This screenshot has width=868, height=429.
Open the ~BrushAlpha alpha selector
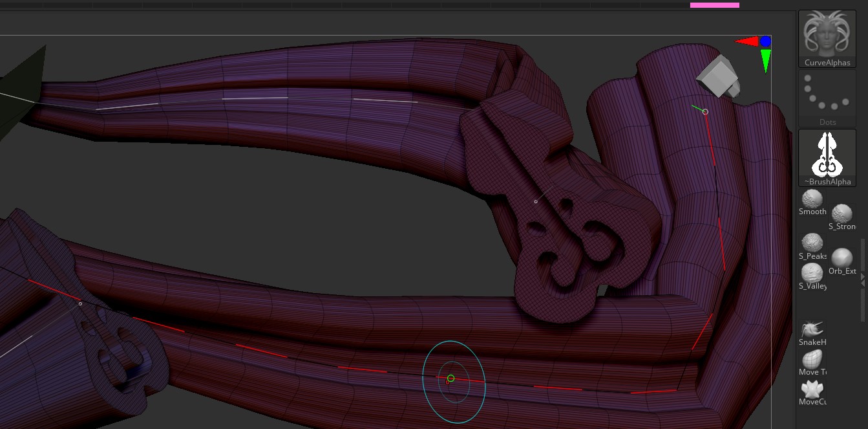click(827, 158)
